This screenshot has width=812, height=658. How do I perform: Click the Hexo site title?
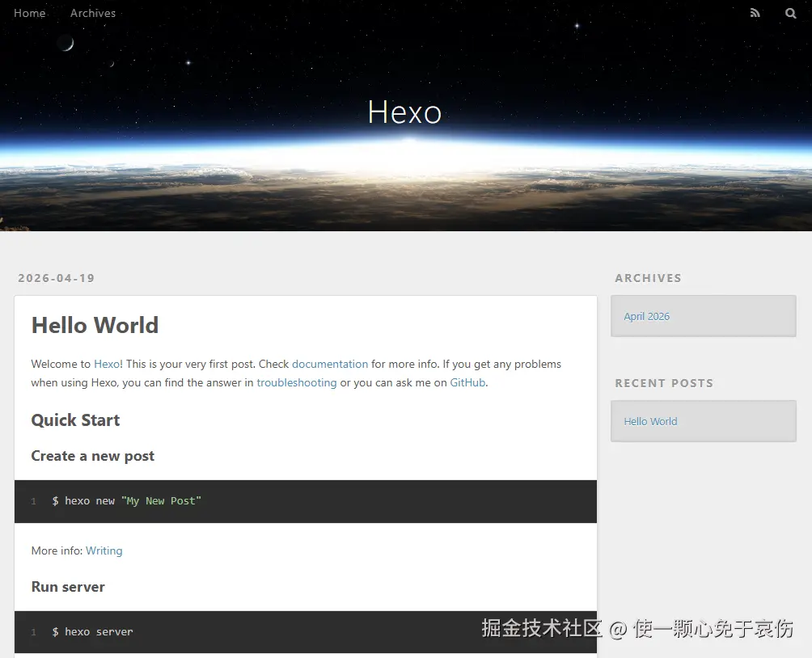click(x=404, y=112)
